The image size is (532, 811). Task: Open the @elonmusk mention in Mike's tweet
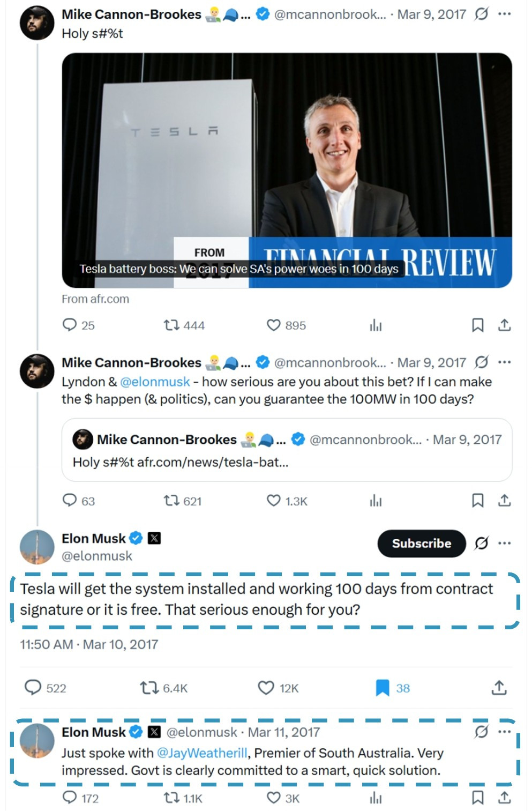coord(155,382)
